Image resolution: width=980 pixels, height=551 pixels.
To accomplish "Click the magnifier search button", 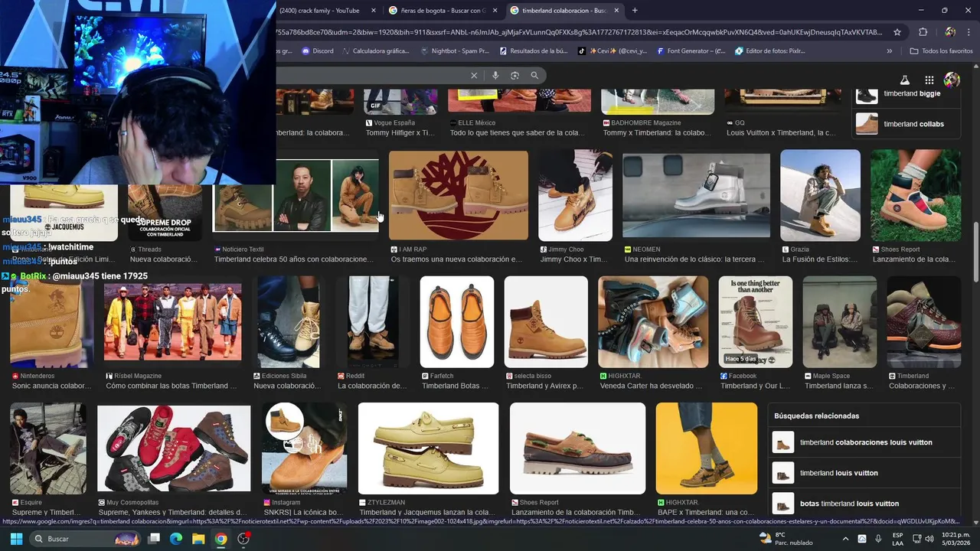I will [x=534, y=75].
